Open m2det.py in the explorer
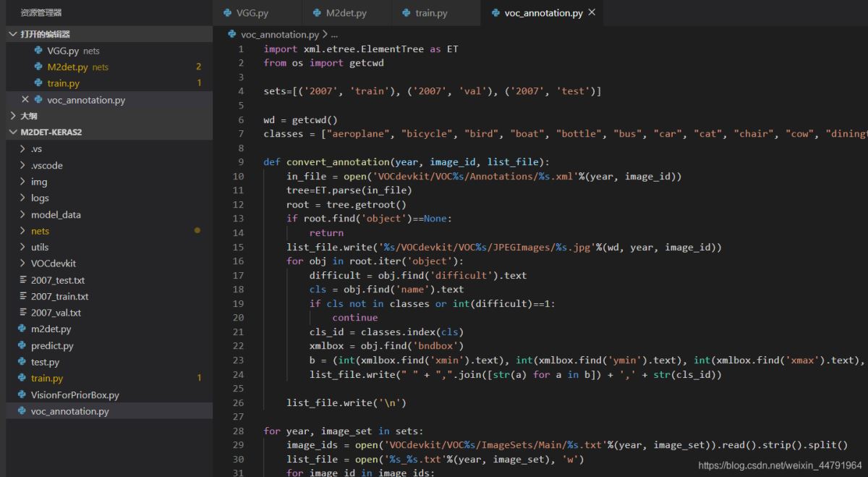 click(51, 329)
